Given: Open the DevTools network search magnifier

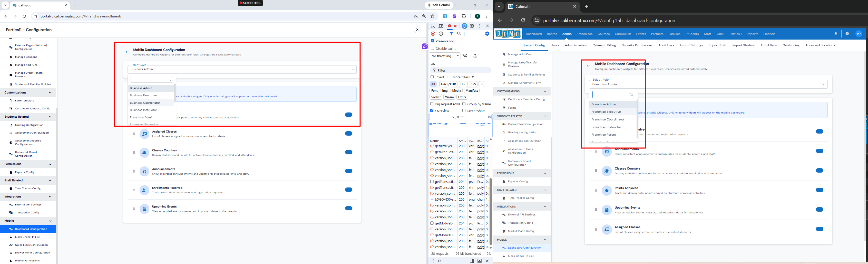Looking at the screenshot, I should pyautogui.click(x=459, y=34).
